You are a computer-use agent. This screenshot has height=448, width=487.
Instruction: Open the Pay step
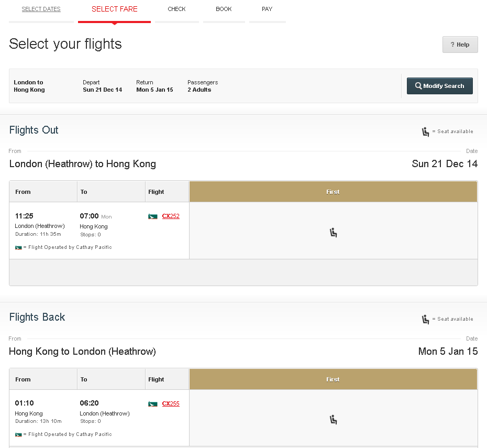click(267, 9)
